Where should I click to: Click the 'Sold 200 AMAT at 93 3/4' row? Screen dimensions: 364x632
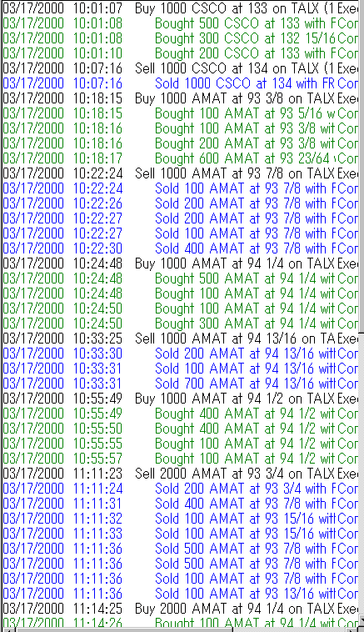point(180,489)
